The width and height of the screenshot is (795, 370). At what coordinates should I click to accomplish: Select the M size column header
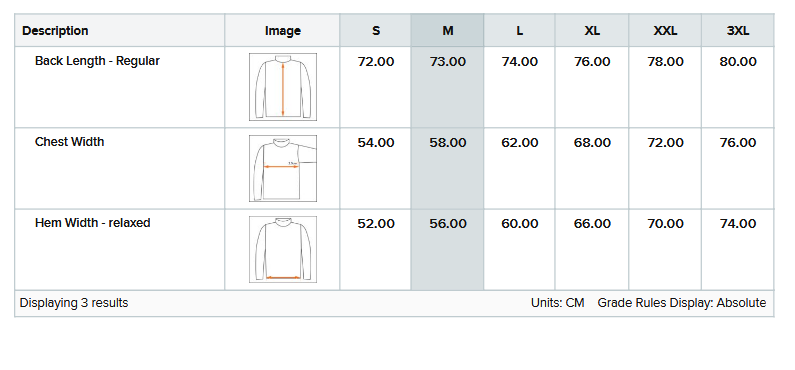pos(447,30)
